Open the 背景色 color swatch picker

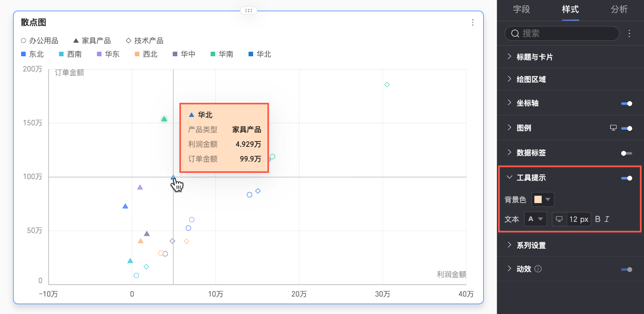coord(543,199)
